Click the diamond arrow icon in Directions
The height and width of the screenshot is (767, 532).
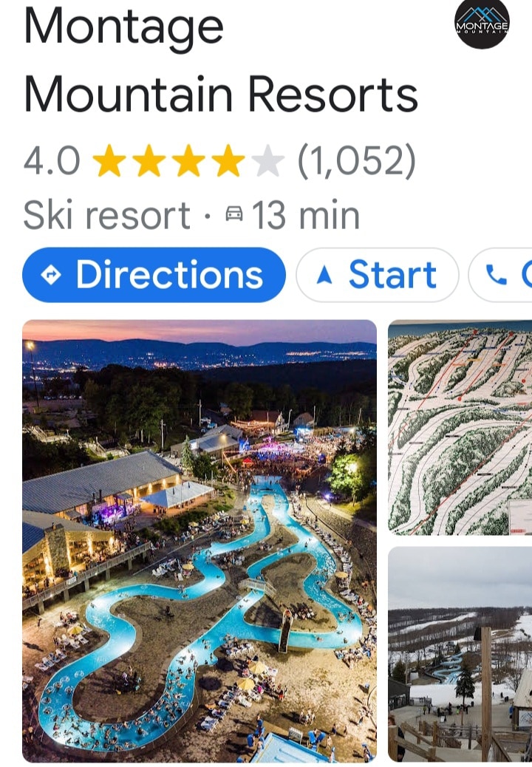click(x=51, y=275)
